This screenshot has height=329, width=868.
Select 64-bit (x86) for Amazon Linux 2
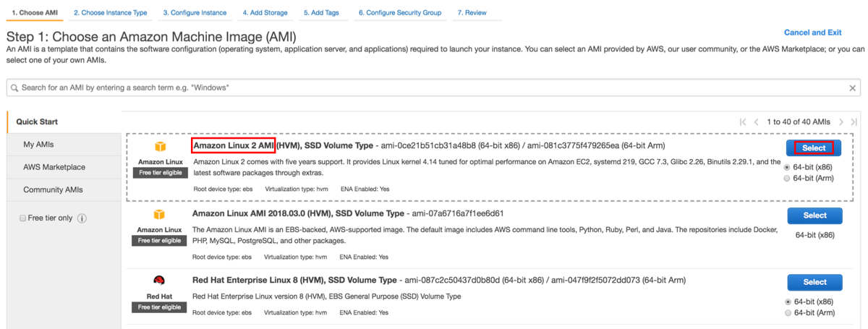[787, 167]
